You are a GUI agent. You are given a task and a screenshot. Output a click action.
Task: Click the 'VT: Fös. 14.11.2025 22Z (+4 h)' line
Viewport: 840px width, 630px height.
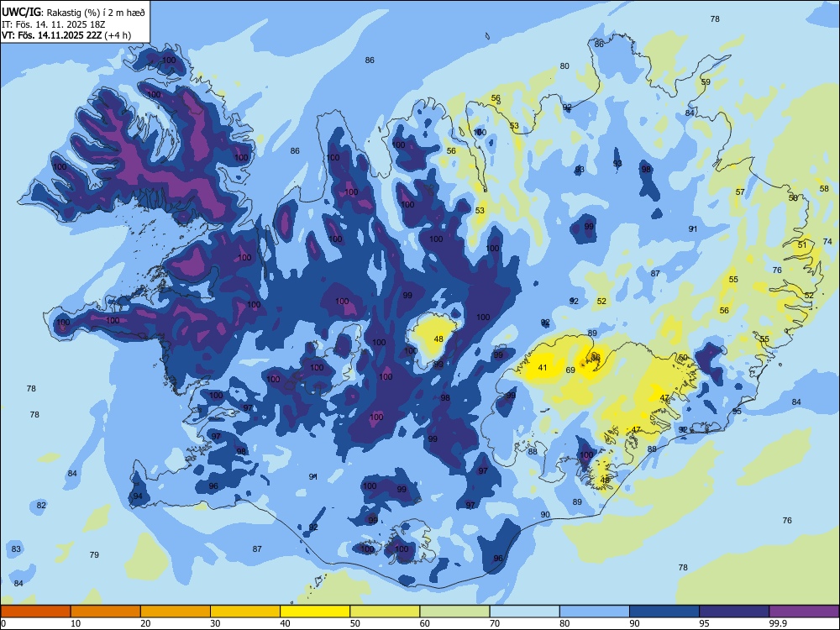tap(66, 36)
